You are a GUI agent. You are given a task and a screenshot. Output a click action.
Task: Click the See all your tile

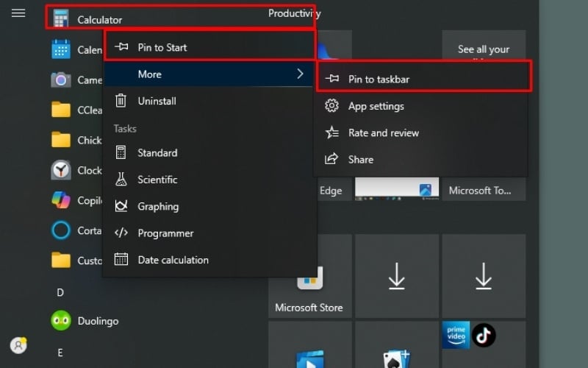pos(484,45)
